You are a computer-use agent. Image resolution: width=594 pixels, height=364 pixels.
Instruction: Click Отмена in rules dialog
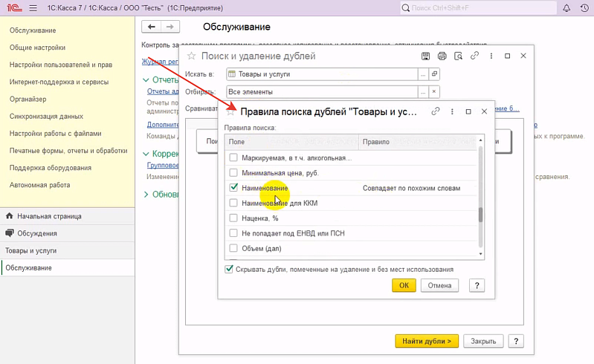pos(439,285)
